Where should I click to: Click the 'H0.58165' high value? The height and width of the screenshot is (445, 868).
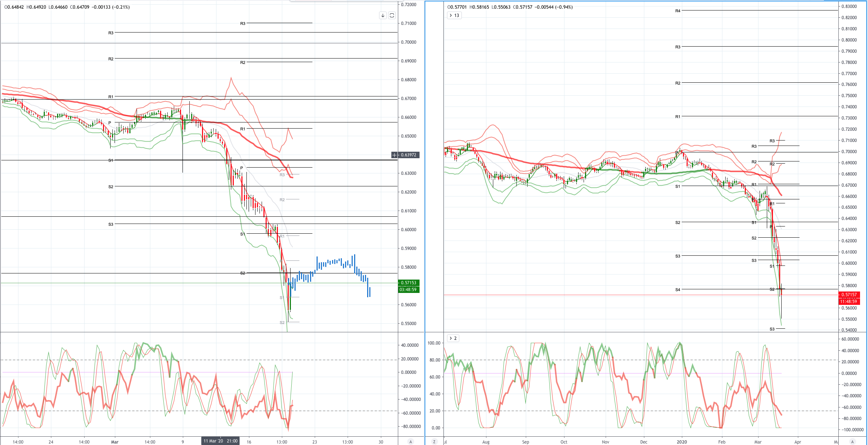(x=479, y=7)
